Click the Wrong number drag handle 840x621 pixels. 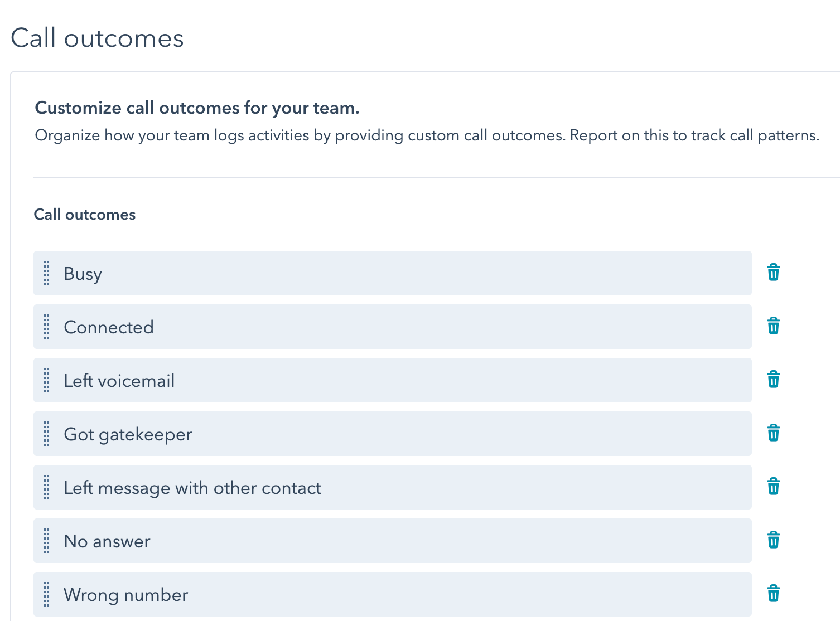click(46, 594)
